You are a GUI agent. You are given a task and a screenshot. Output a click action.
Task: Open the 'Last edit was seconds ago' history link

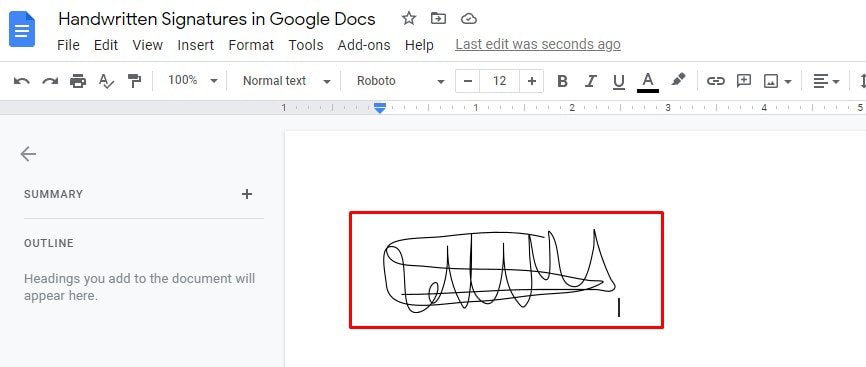(538, 44)
